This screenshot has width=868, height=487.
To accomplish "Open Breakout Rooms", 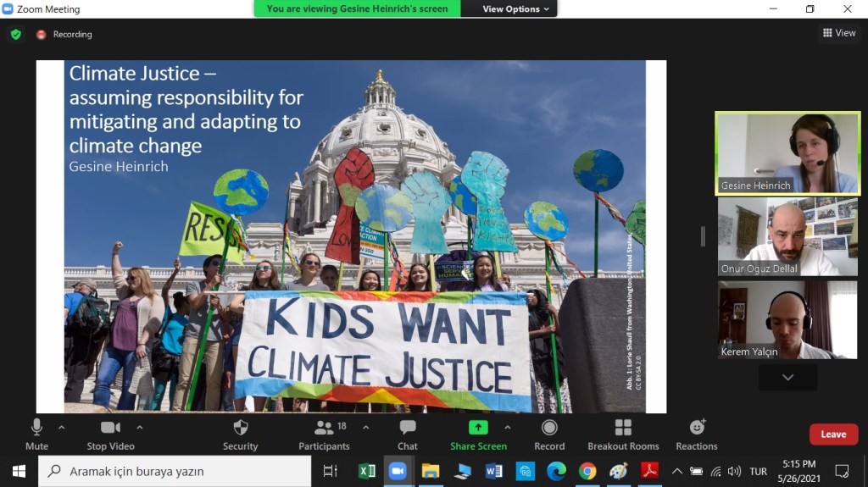I will click(623, 428).
